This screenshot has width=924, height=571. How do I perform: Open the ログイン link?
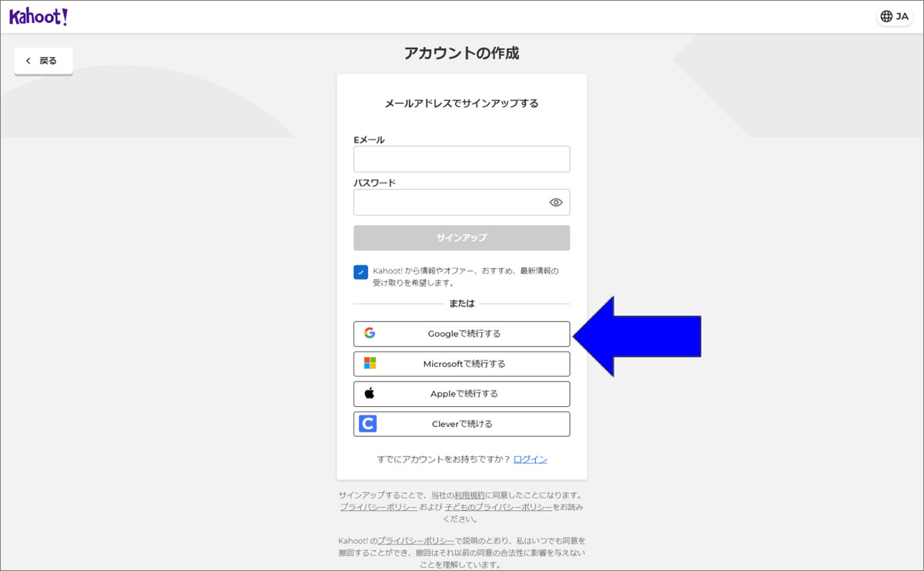531,459
